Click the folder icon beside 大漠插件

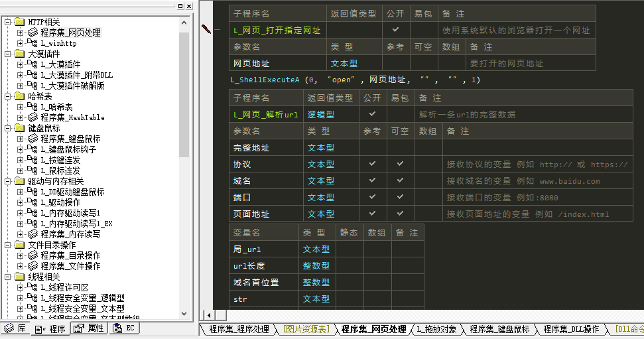(x=20, y=54)
